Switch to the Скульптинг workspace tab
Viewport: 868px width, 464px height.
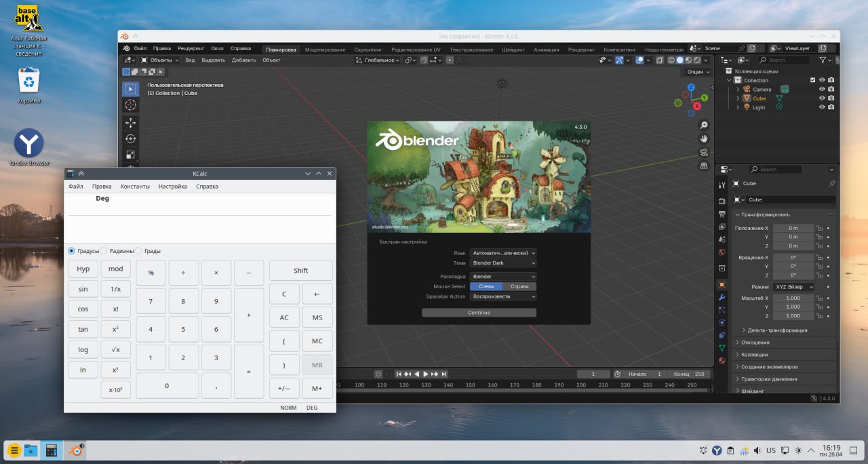click(x=368, y=50)
